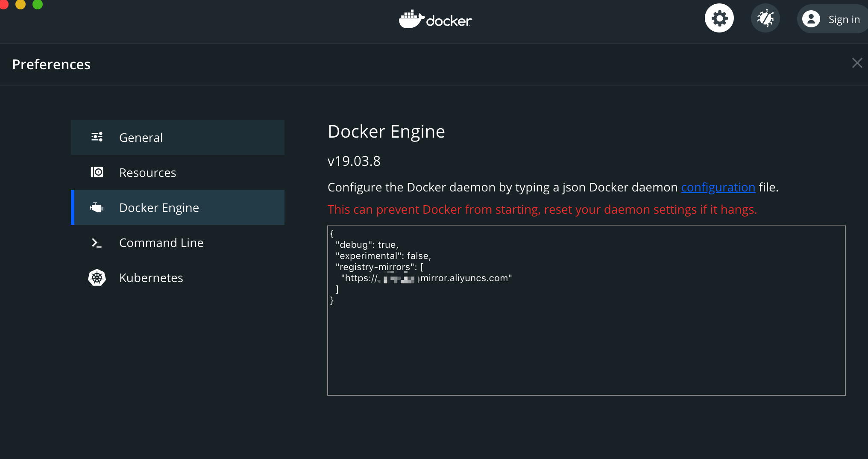The height and width of the screenshot is (459, 868).
Task: Select the Docker Engine tab
Action: (x=178, y=207)
